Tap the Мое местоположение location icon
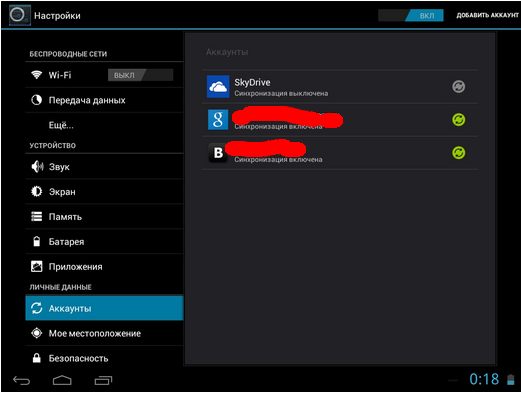Image resolution: width=521 pixels, height=393 pixels. tap(36, 333)
